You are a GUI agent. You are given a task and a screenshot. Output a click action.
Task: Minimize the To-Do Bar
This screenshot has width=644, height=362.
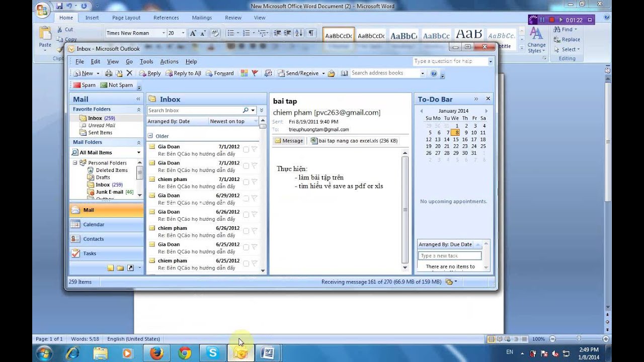tap(475, 99)
